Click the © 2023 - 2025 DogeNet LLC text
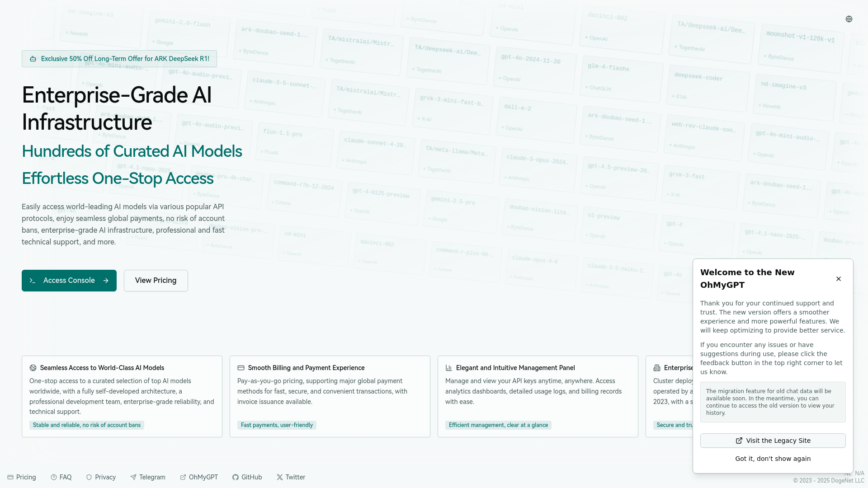The width and height of the screenshot is (868, 488). point(829,481)
